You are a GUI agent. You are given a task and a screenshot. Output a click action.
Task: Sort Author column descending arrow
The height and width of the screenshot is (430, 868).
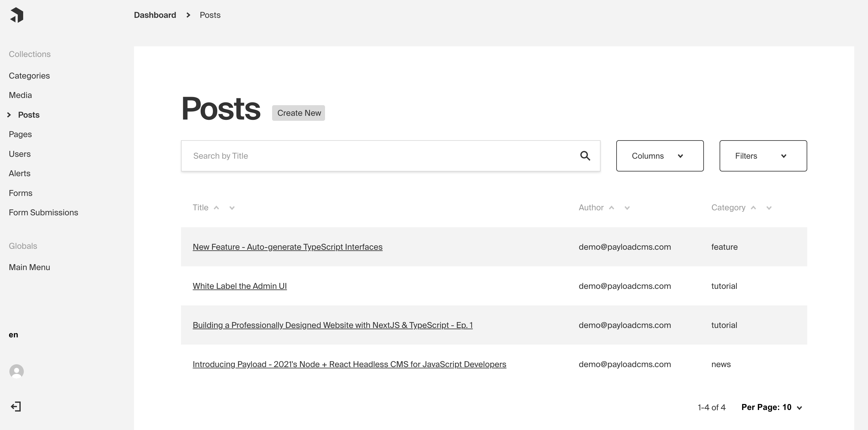(627, 208)
